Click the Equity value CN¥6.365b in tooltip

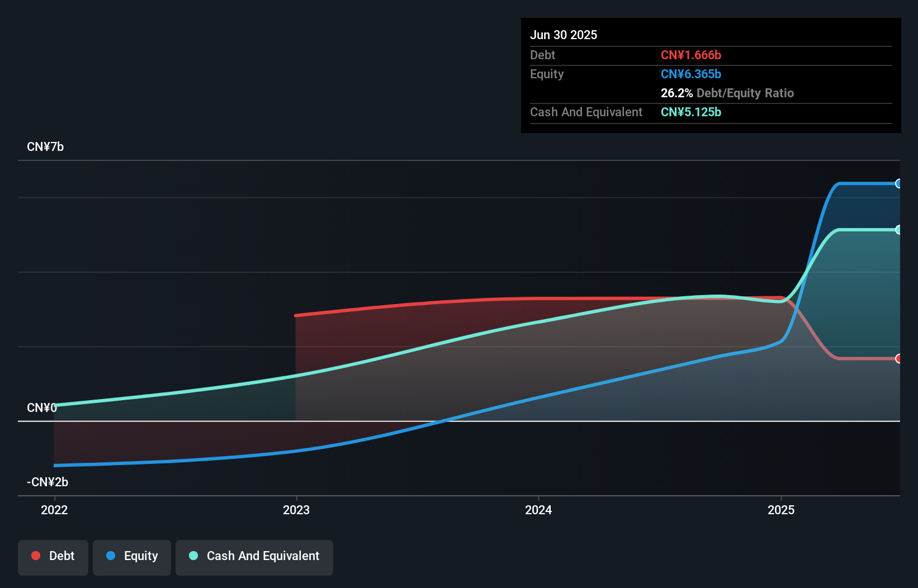691,74
